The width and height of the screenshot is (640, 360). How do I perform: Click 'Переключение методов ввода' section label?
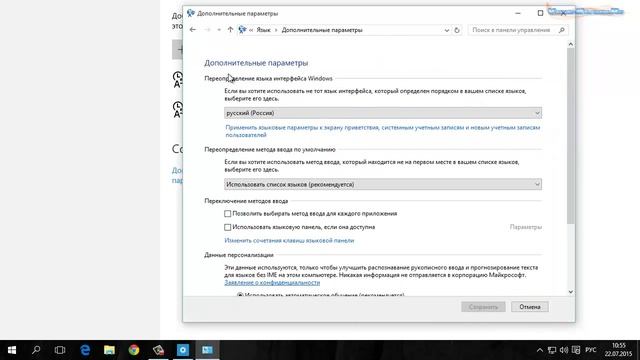pos(246,201)
